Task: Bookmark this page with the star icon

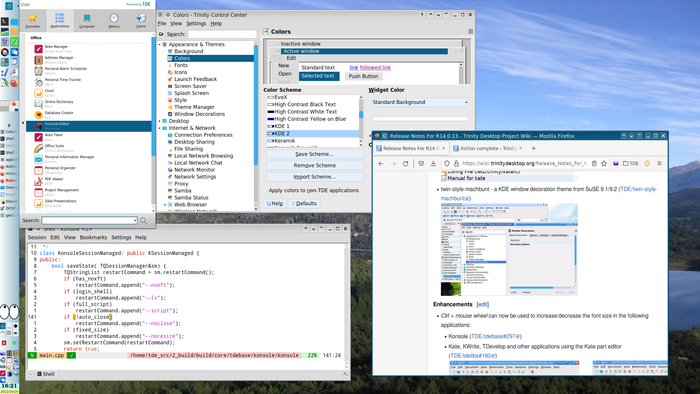Action: [604, 164]
